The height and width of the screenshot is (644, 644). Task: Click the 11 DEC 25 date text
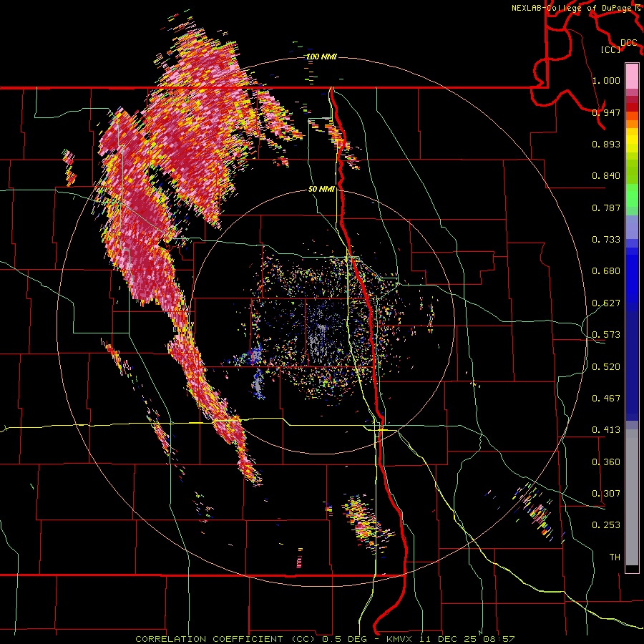pyautogui.click(x=449, y=639)
